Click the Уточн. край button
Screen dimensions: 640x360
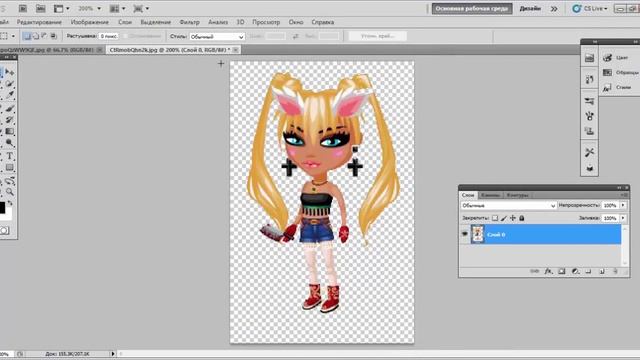[378, 36]
